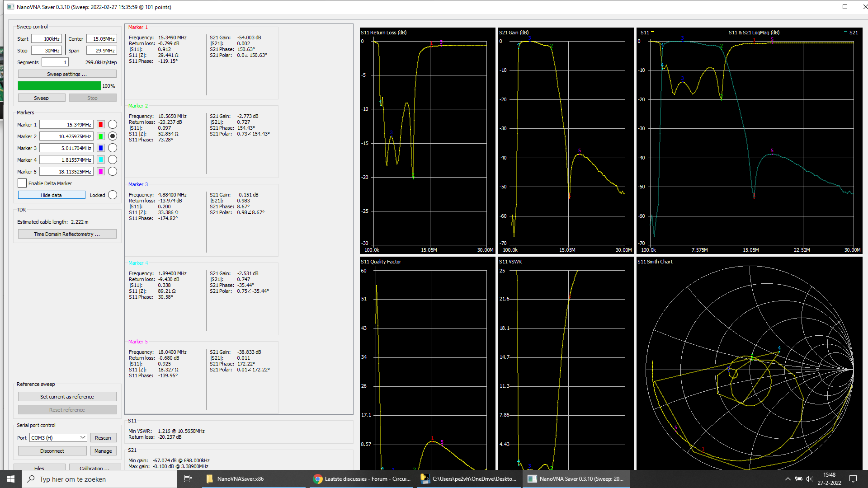Click S21 Max gain -0.100 dB text
This screenshot has width=868, height=488.
168,466
